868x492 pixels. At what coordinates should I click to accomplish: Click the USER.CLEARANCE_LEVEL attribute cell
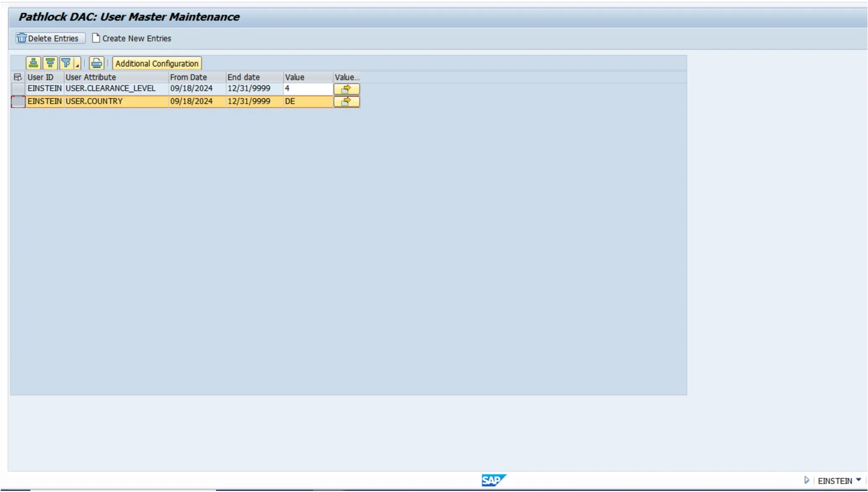point(116,89)
